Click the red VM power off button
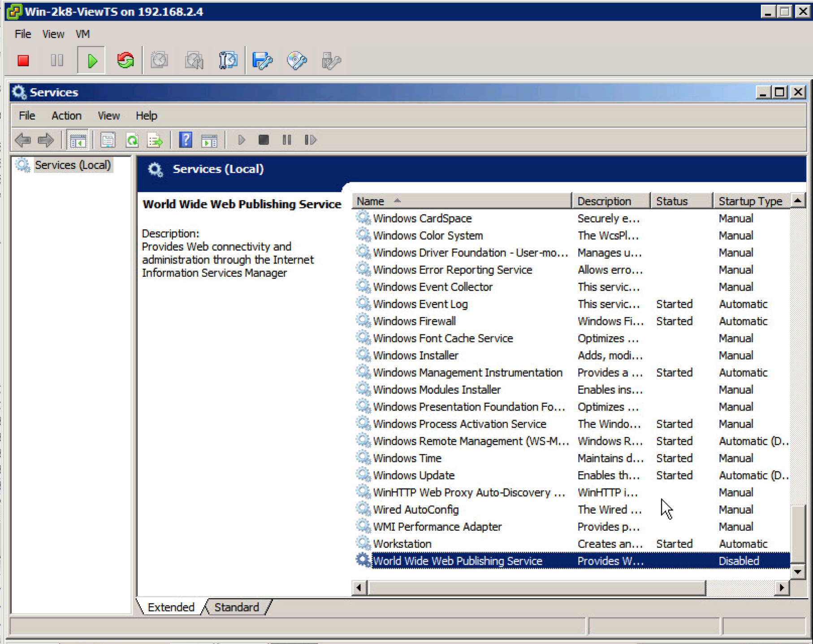Viewport: 813px width, 644px height. [23, 60]
